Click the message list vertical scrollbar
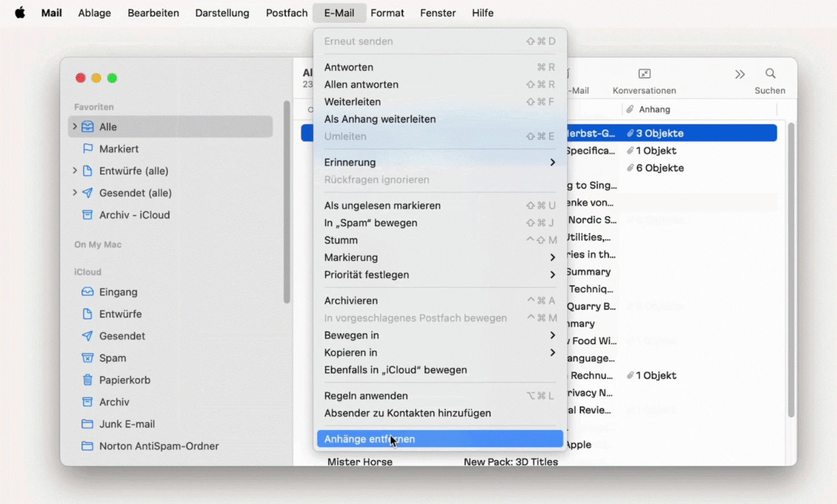This screenshot has width=837, height=504. click(x=791, y=270)
